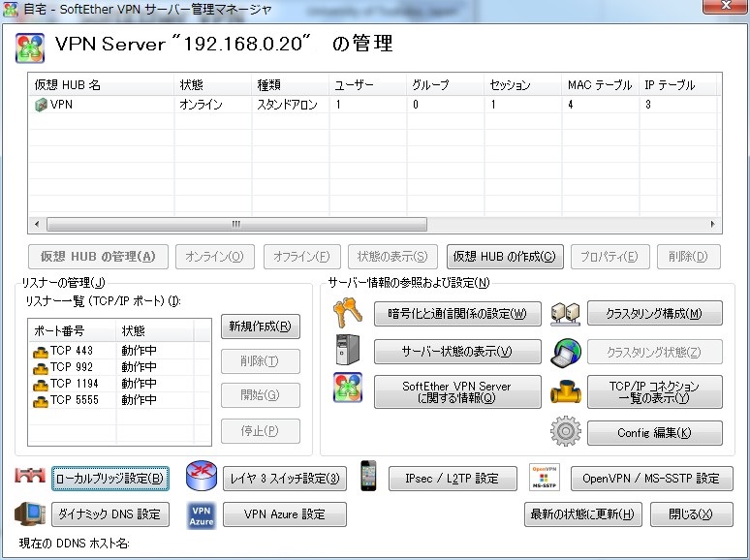
Task: Click the pipe icon beside TCP/IP connections
Action: pos(565,391)
